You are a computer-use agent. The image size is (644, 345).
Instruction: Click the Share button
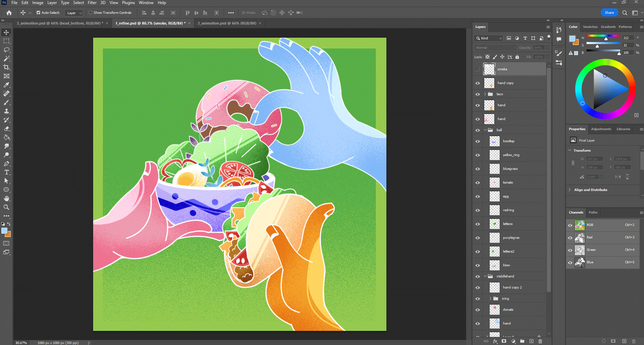click(609, 13)
